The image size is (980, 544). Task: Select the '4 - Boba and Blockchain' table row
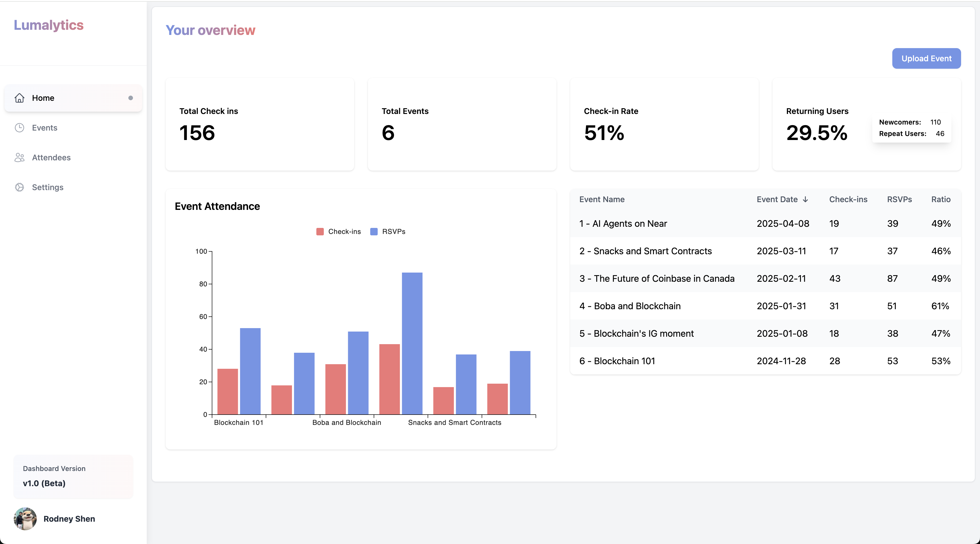tap(765, 306)
